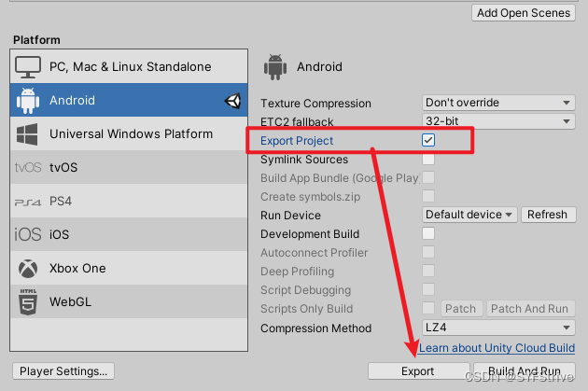Select the Android platform row
588x391 pixels.
[x=129, y=100]
